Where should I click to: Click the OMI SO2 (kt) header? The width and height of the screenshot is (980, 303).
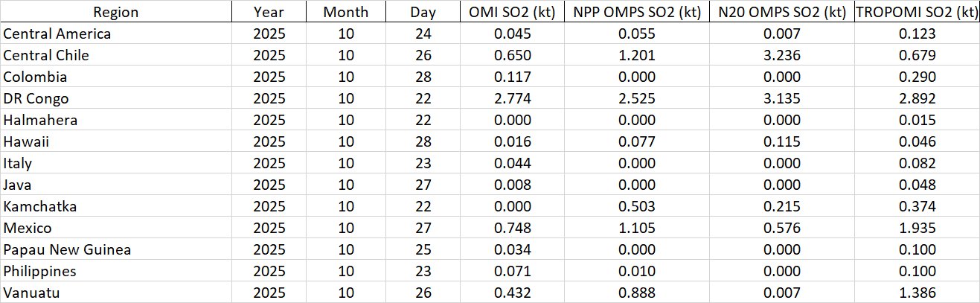coord(510,12)
